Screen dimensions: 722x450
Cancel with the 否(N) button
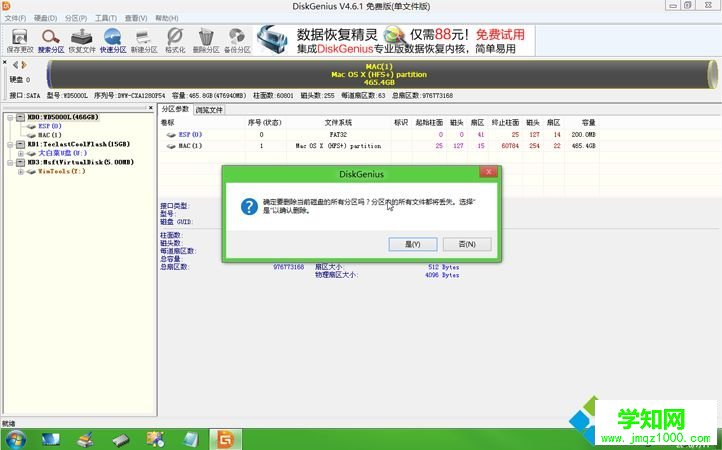(x=467, y=244)
